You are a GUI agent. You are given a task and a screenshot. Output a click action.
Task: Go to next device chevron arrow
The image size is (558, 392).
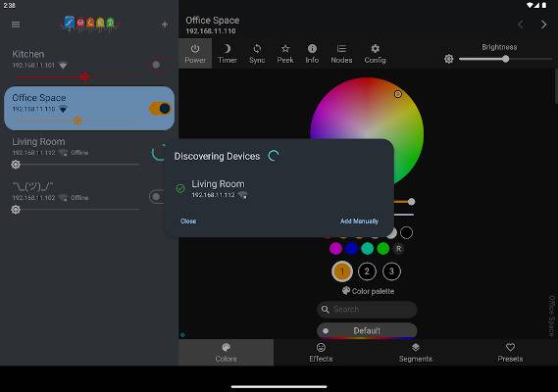(543, 24)
